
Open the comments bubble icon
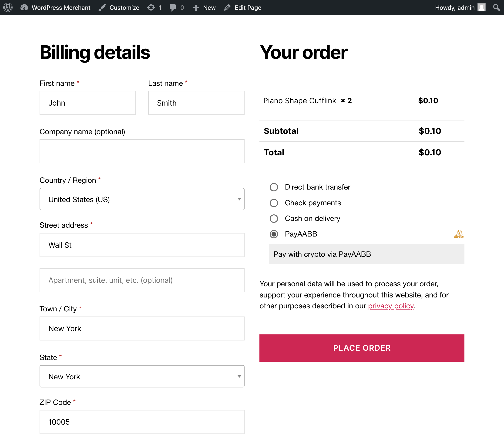(x=173, y=7)
